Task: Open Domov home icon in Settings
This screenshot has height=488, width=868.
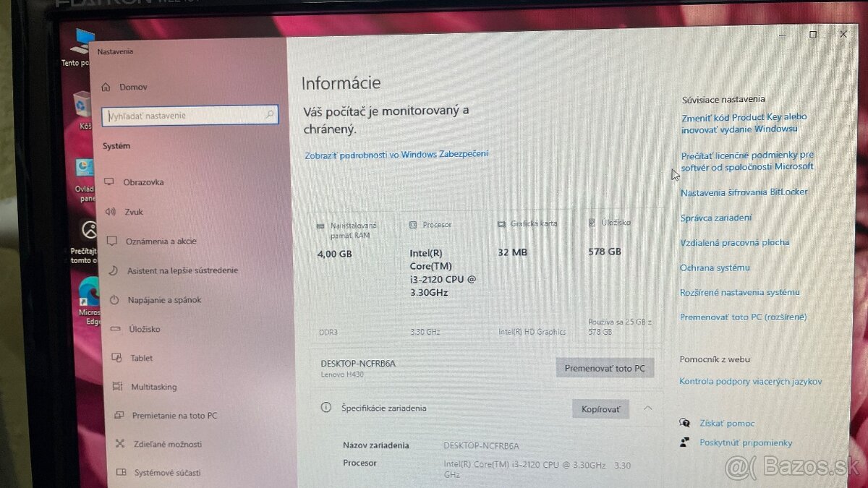Action: pyautogui.click(x=106, y=87)
